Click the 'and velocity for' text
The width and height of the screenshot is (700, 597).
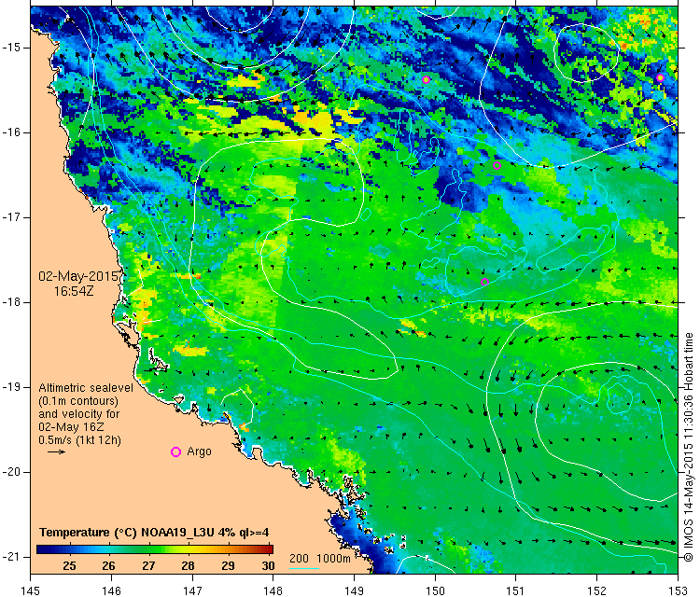point(79,413)
